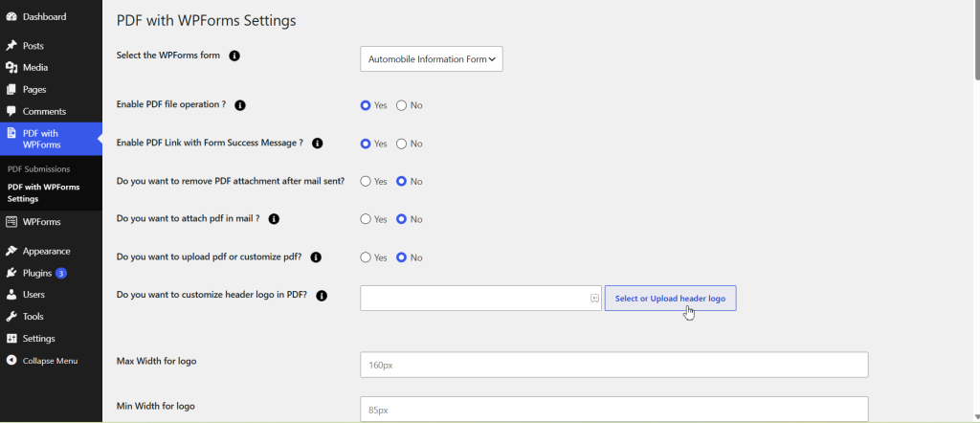This screenshot has width=980, height=423.
Task: Click the Settings sliders icon
Action: point(11,339)
